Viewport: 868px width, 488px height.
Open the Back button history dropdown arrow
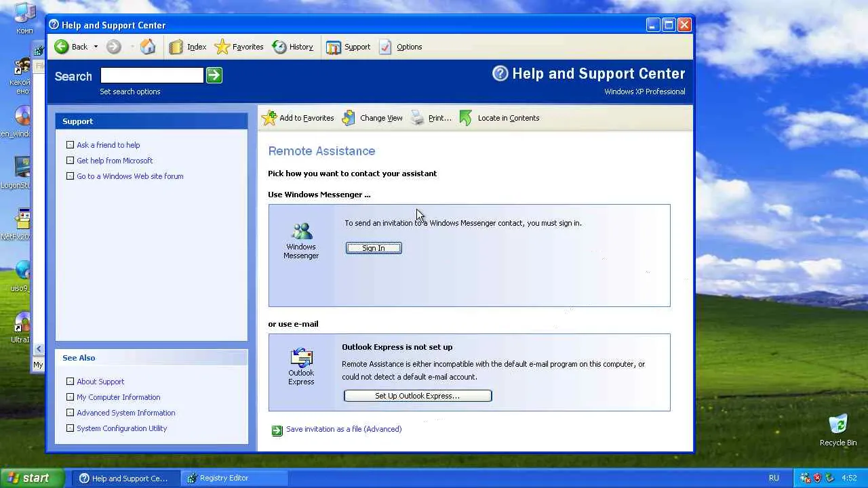click(96, 47)
